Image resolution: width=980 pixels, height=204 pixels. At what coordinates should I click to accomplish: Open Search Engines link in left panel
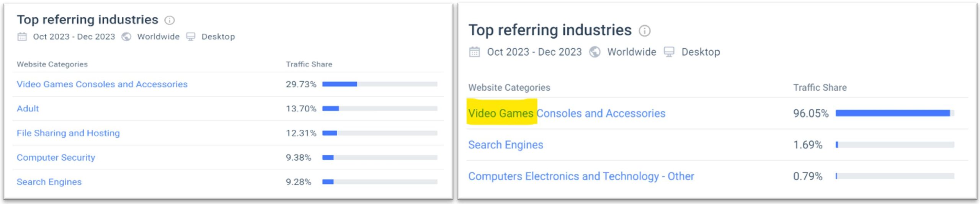(x=49, y=182)
